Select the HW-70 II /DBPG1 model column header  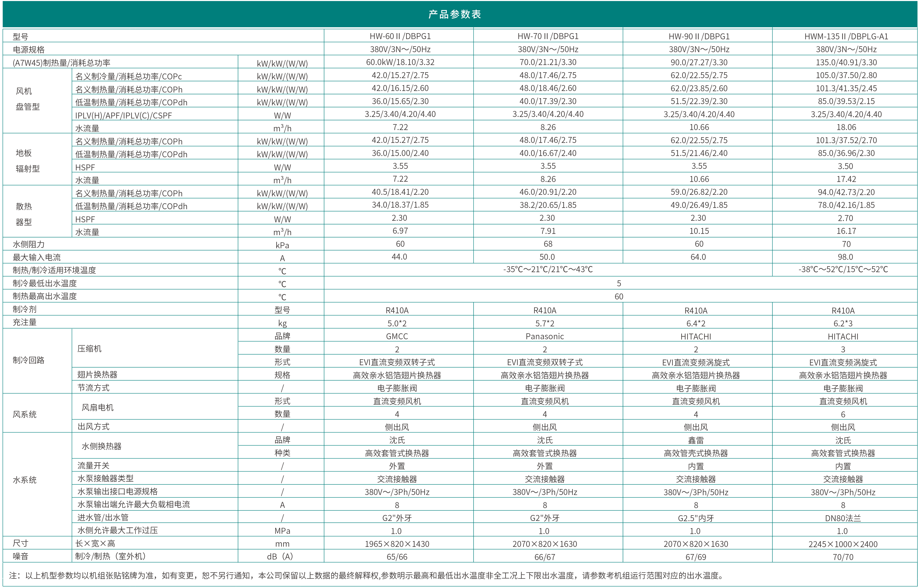(x=548, y=36)
